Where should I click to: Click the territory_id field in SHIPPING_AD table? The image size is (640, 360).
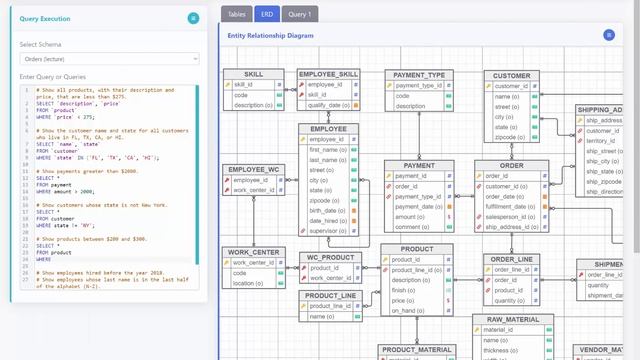(x=600, y=141)
